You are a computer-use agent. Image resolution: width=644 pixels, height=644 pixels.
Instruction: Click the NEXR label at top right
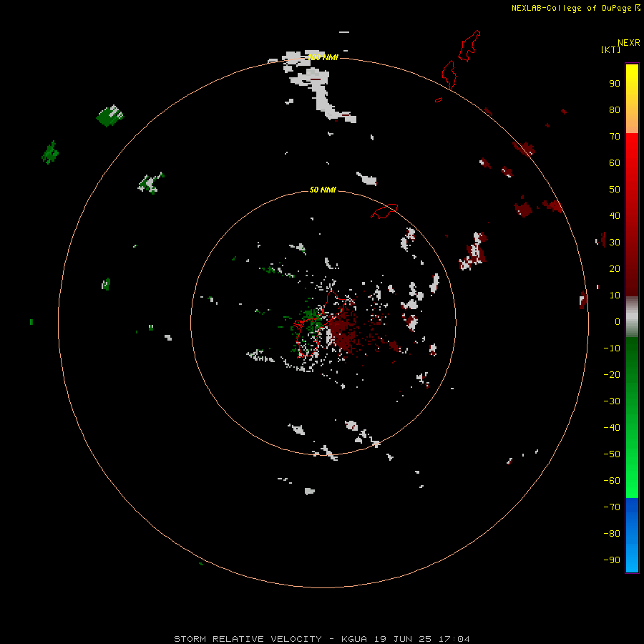(629, 43)
